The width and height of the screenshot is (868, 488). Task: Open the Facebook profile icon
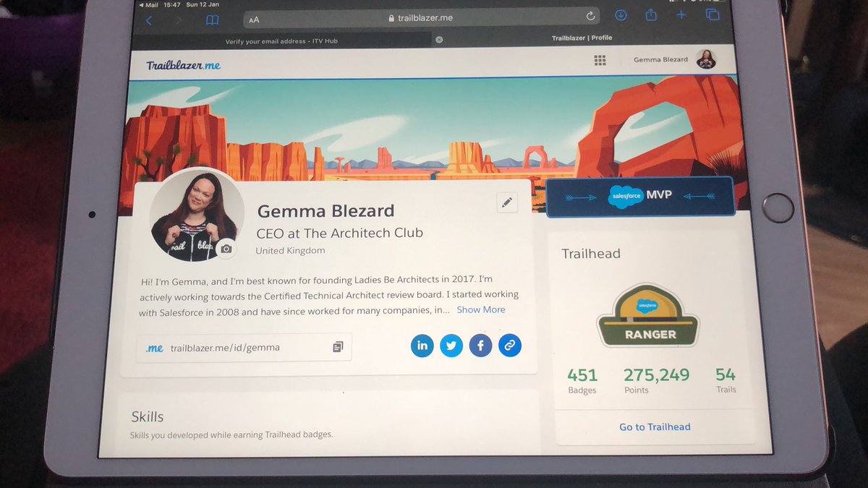pos(480,346)
